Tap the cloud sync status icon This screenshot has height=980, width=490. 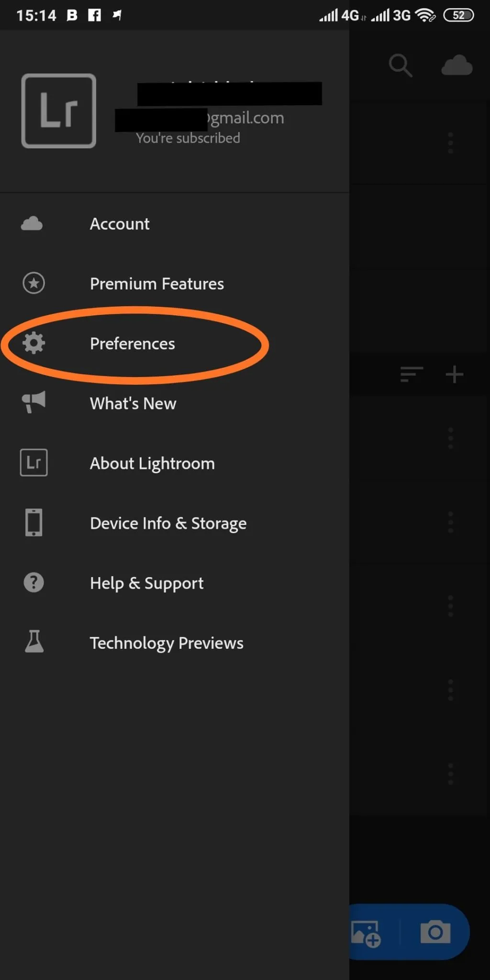457,65
